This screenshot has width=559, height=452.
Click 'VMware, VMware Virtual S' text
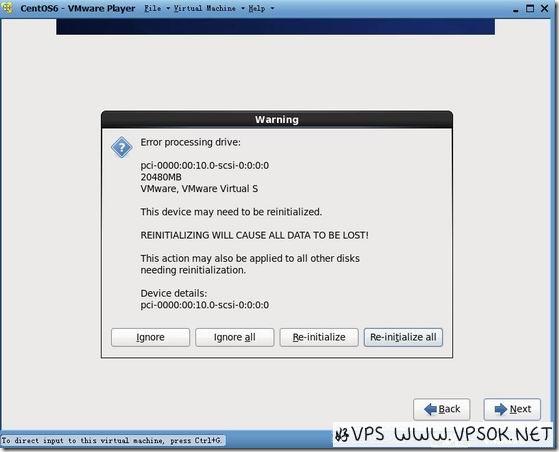[x=199, y=189]
